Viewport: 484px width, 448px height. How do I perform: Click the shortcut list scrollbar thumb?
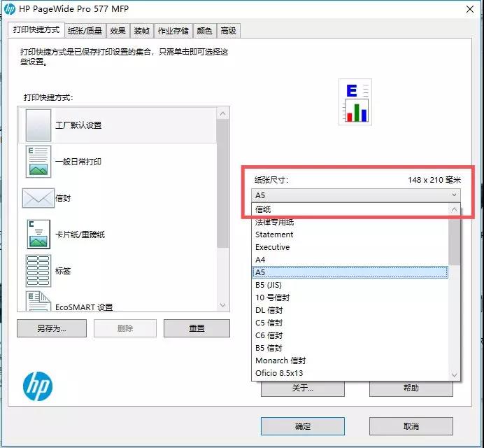pyautogui.click(x=223, y=183)
